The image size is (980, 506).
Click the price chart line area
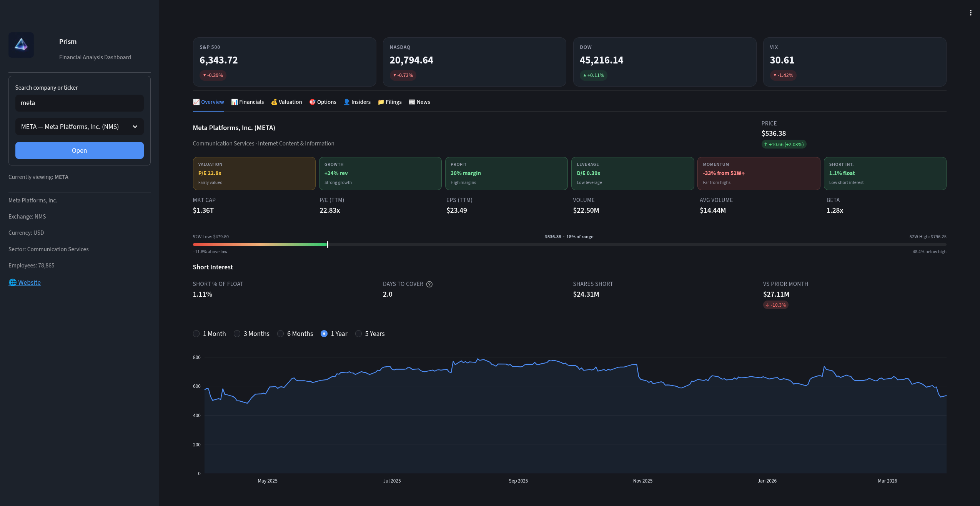click(x=575, y=416)
